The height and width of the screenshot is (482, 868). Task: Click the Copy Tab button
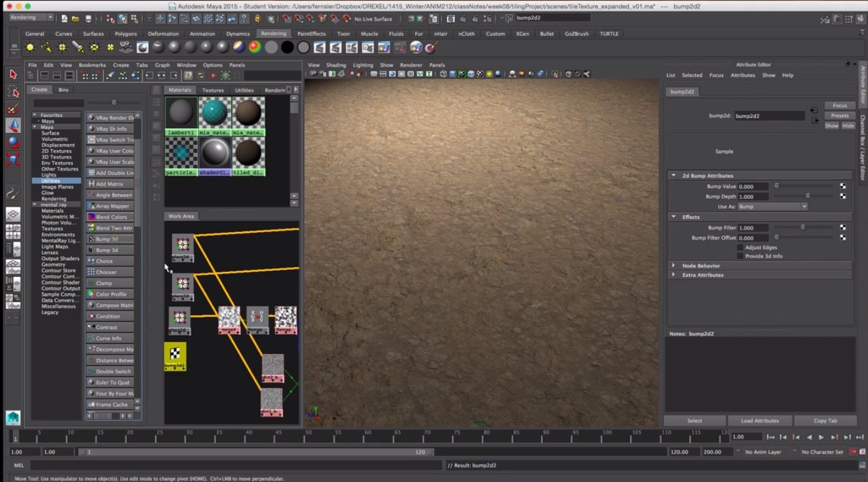coord(825,421)
